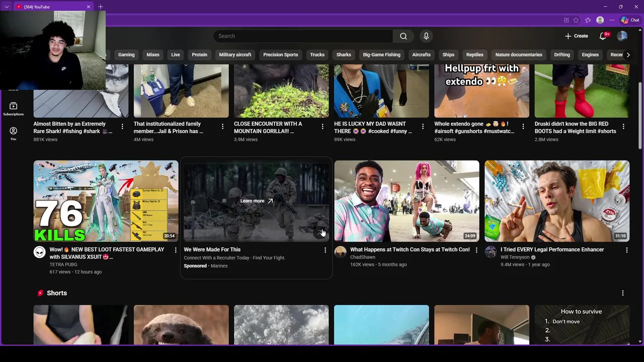
Task: Open options for TETRA PUBG video
Action: 175,250
